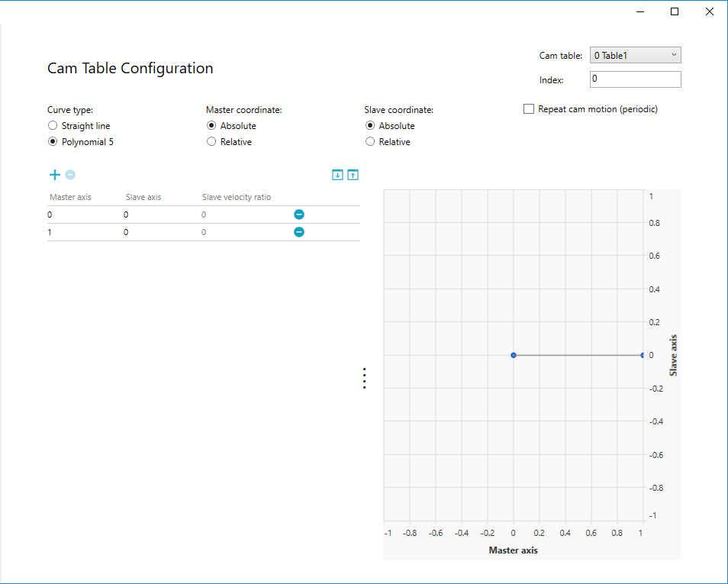Minimize the window from the title bar
The image size is (728, 584).
pos(639,11)
